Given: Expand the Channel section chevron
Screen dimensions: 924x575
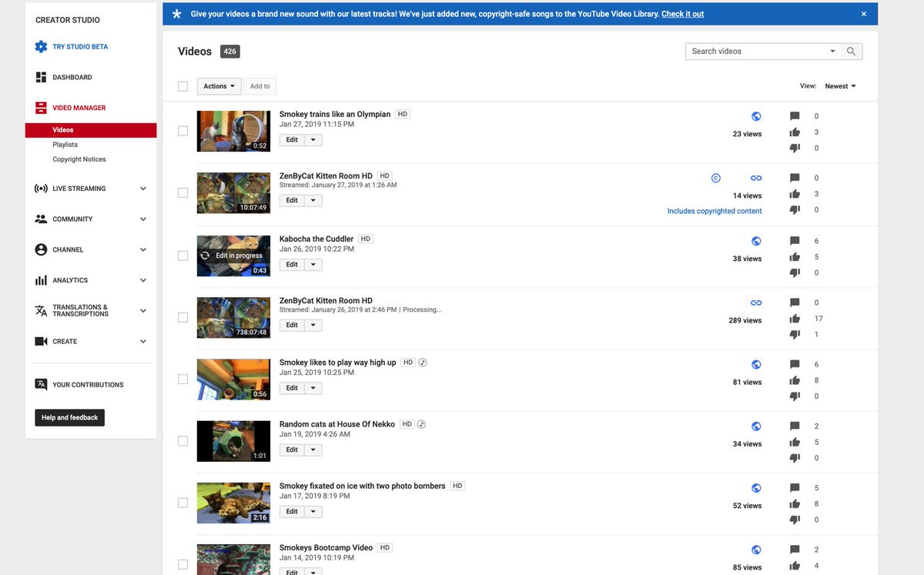Looking at the screenshot, I should coord(143,250).
